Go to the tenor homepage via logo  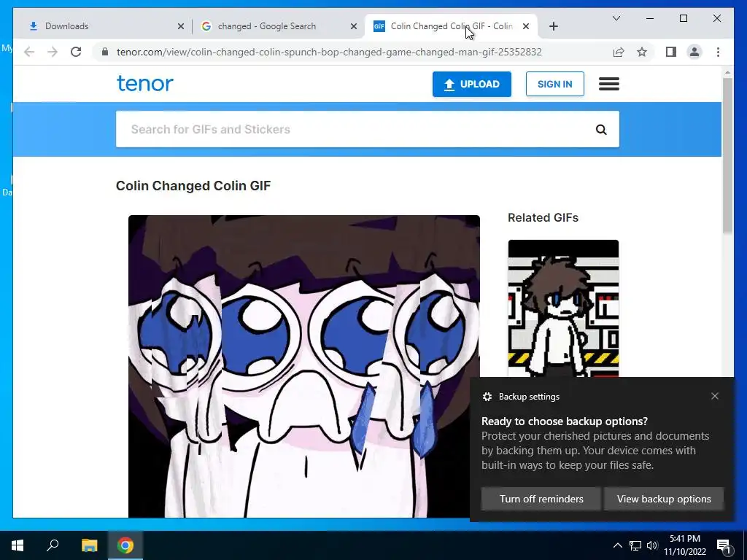tap(145, 83)
